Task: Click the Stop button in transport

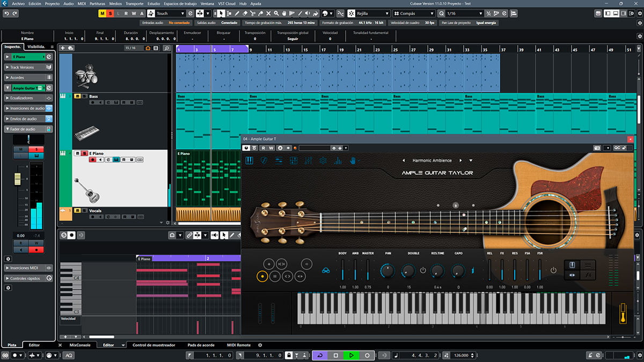Action: pos(335,356)
